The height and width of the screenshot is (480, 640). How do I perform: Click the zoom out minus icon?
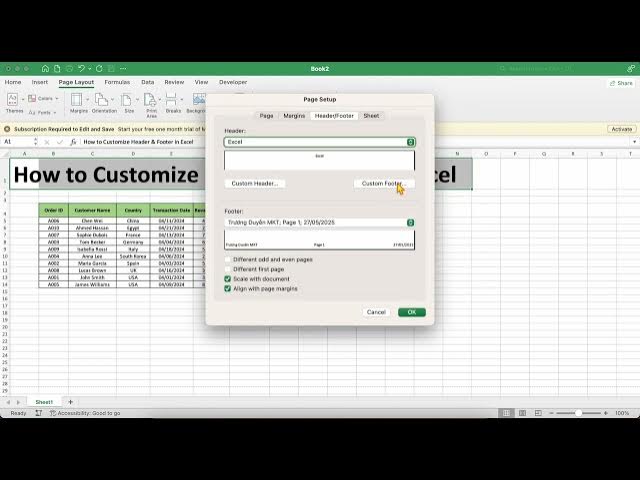pyautogui.click(x=551, y=413)
